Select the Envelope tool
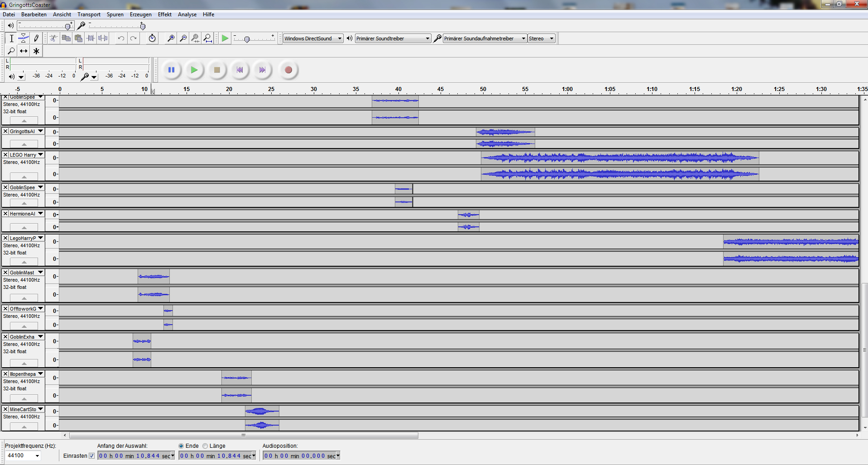Screen dimensions: 868x465 pyautogui.click(x=24, y=38)
